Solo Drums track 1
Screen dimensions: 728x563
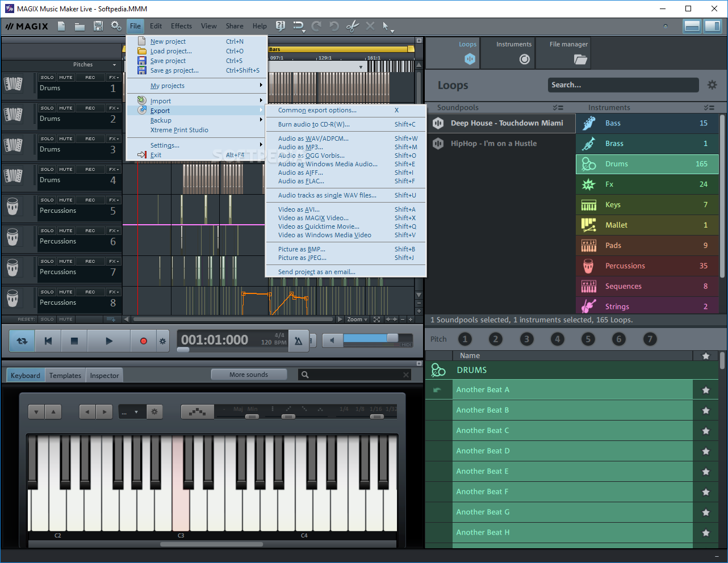47,78
